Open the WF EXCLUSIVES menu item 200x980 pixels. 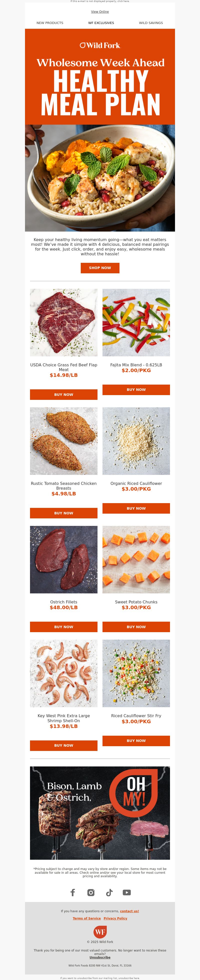(101, 23)
